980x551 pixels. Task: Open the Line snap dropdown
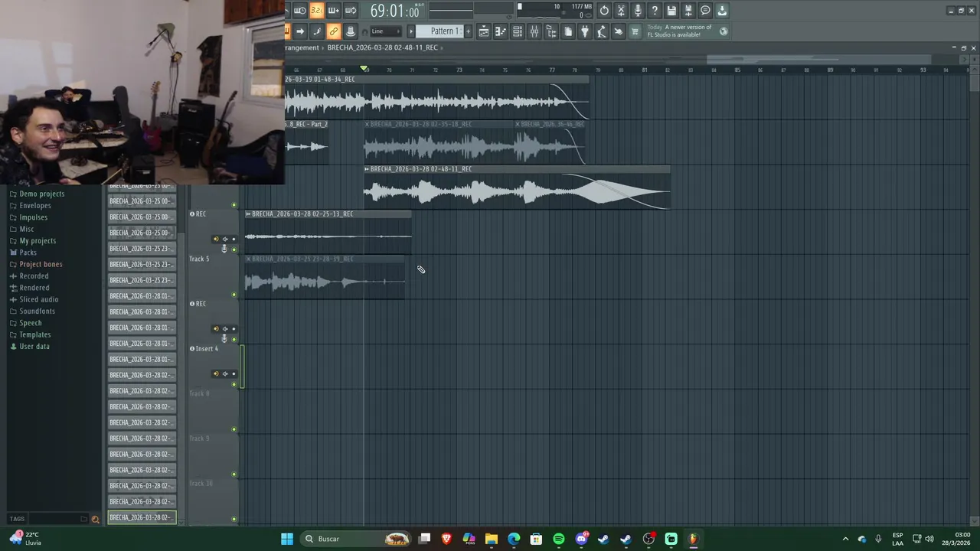tap(386, 31)
